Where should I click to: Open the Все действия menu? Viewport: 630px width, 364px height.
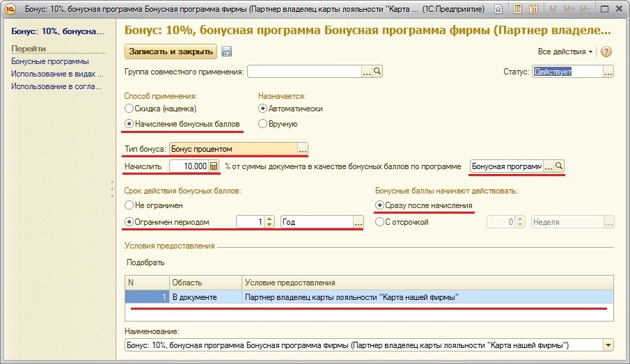[x=565, y=52]
